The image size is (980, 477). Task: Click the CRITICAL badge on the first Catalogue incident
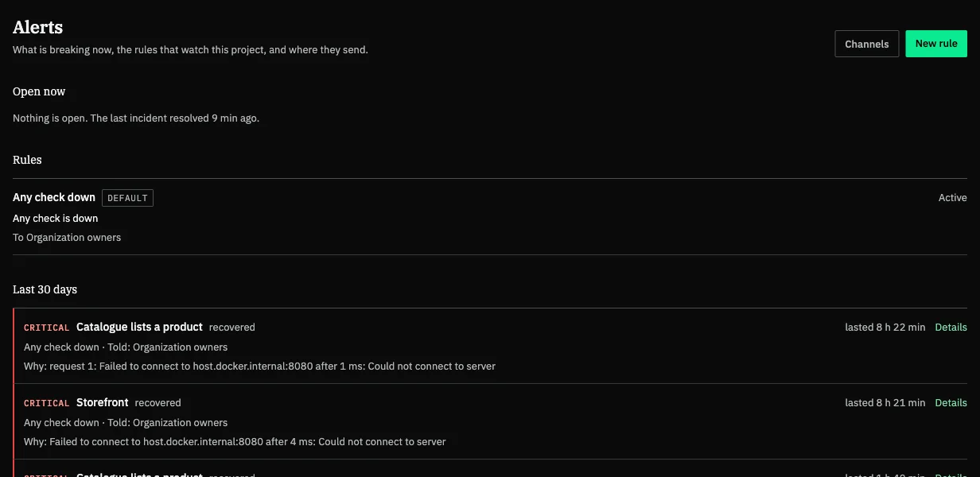(47, 328)
